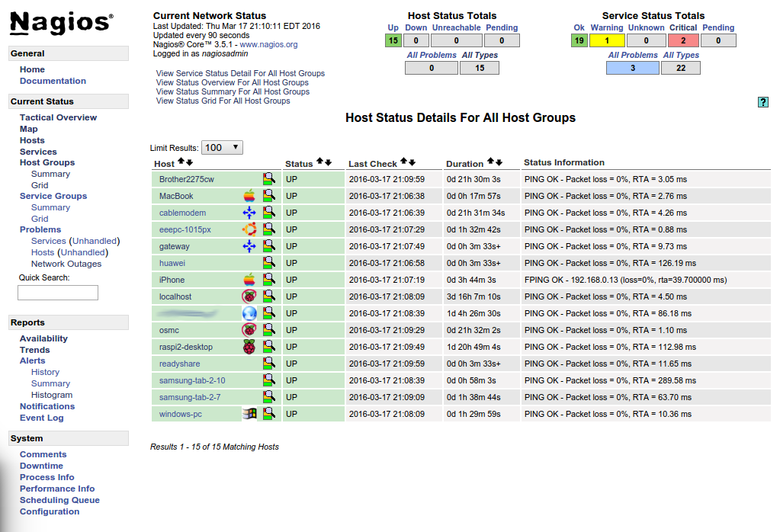Click the raspberry icon beside raspi2-desktop

pos(249,347)
